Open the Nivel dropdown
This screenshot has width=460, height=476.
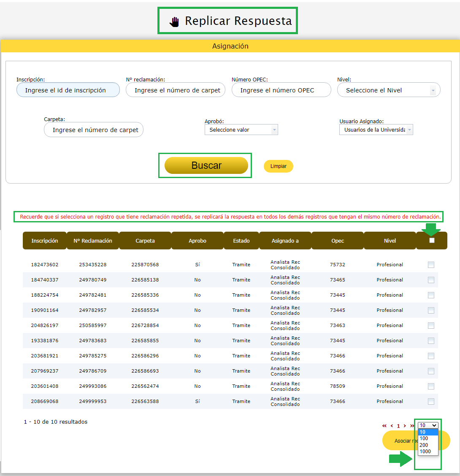(388, 90)
